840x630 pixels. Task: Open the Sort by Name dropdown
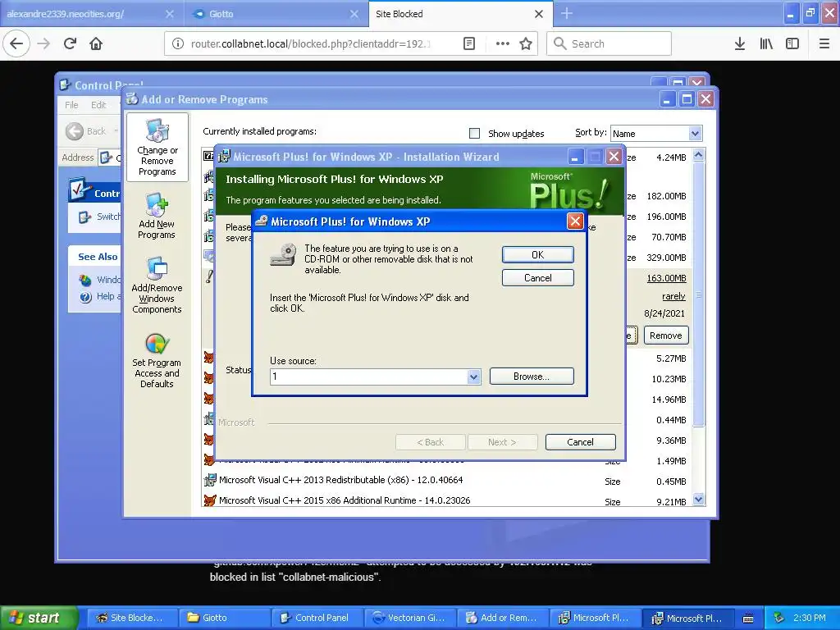[656, 134]
